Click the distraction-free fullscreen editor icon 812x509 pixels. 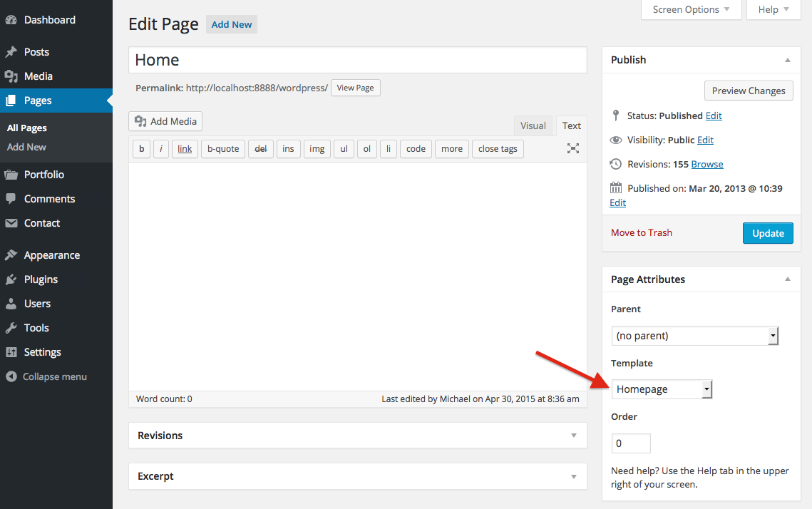tap(572, 148)
